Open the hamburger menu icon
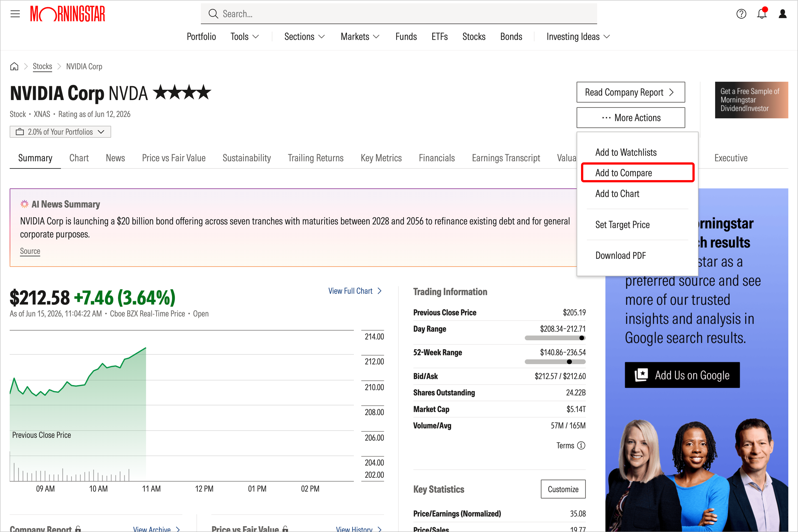The image size is (798, 532). 15,14
